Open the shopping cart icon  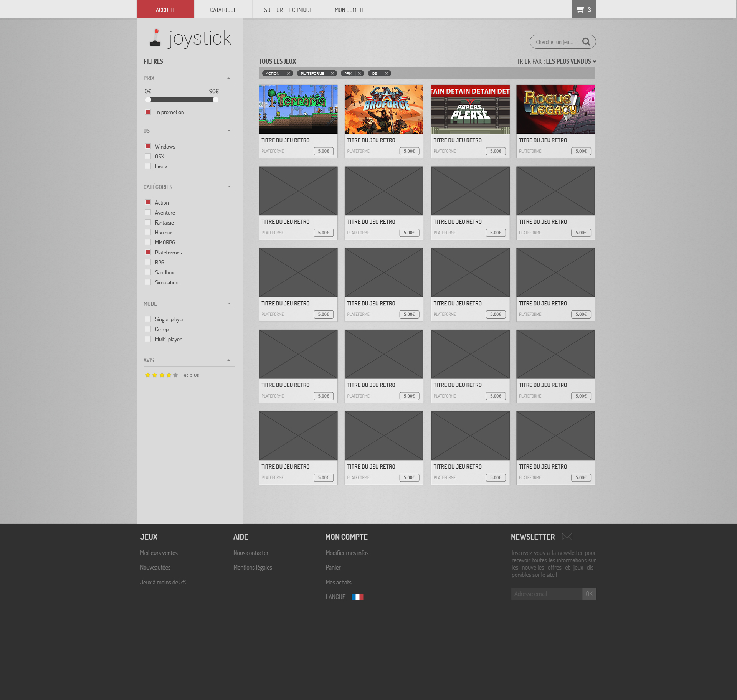click(581, 10)
